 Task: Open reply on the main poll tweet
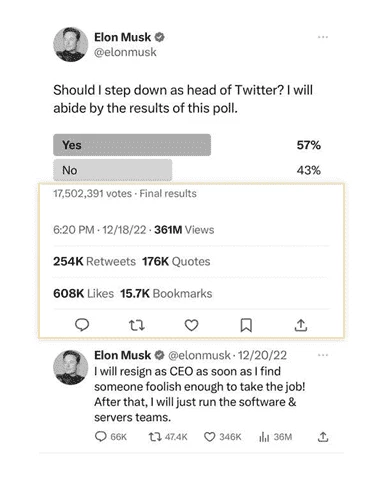tap(82, 325)
